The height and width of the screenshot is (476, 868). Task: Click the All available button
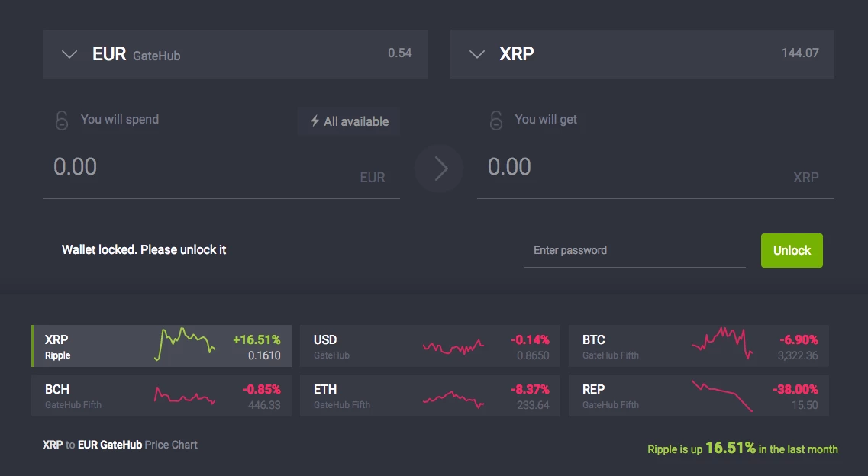pos(347,121)
